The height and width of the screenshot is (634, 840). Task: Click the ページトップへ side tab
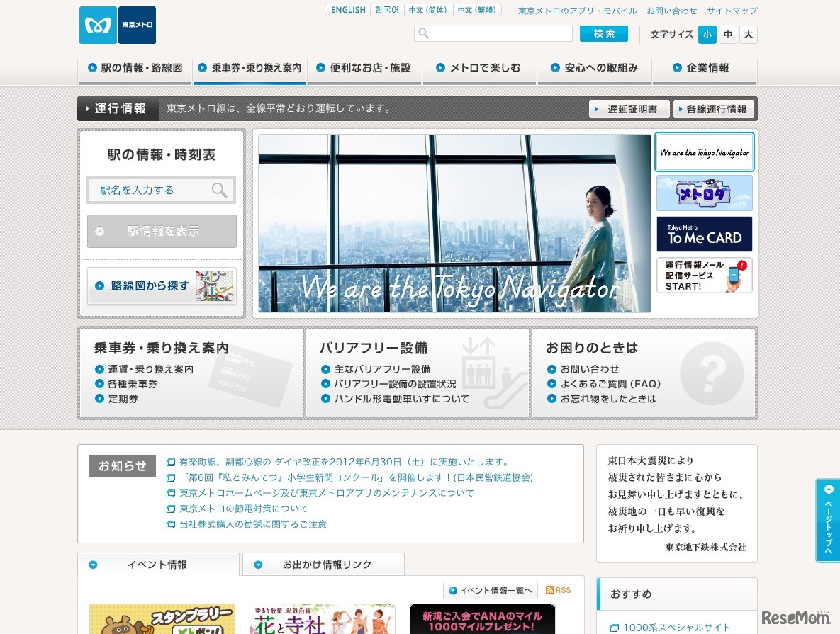pos(828,520)
